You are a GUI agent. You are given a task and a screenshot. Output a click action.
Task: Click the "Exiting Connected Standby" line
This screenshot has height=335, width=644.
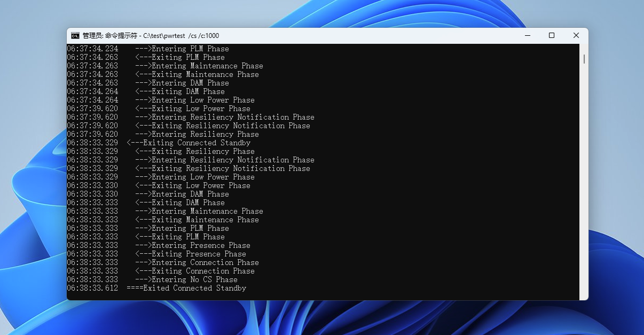(188, 143)
